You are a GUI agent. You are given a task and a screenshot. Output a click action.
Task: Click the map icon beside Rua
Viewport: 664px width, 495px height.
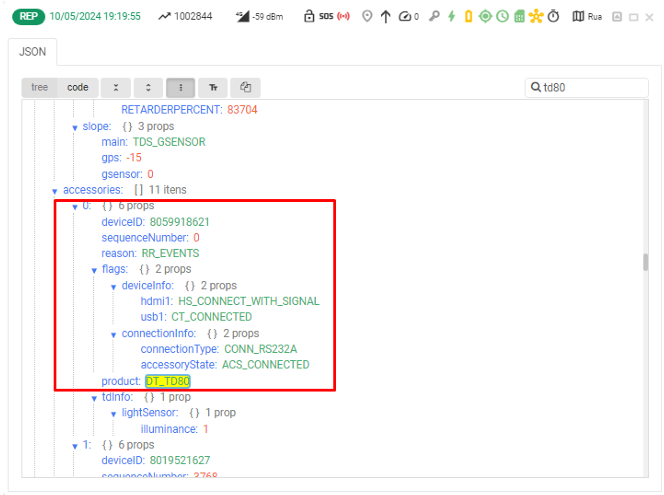click(x=578, y=17)
